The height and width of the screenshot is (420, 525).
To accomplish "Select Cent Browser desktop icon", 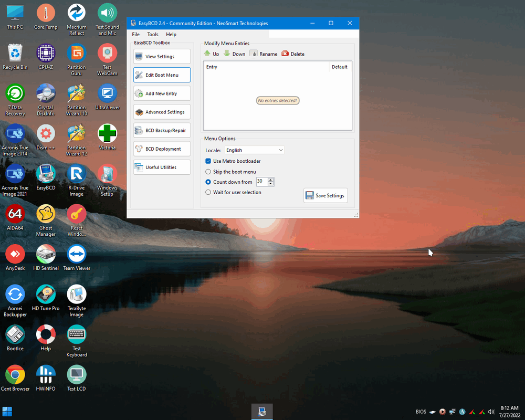I will click(x=15, y=379).
